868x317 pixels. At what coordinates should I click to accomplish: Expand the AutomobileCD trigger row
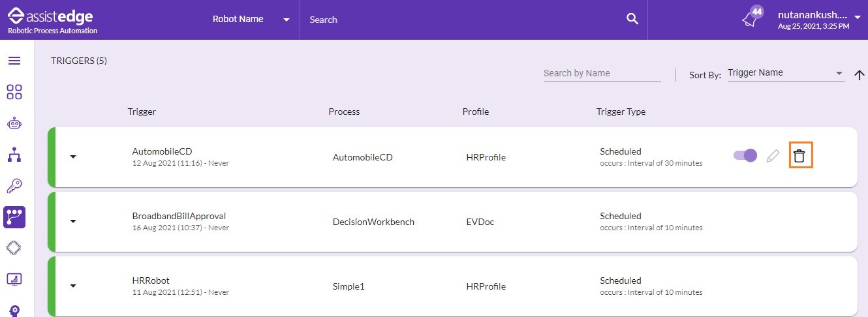[x=73, y=157]
